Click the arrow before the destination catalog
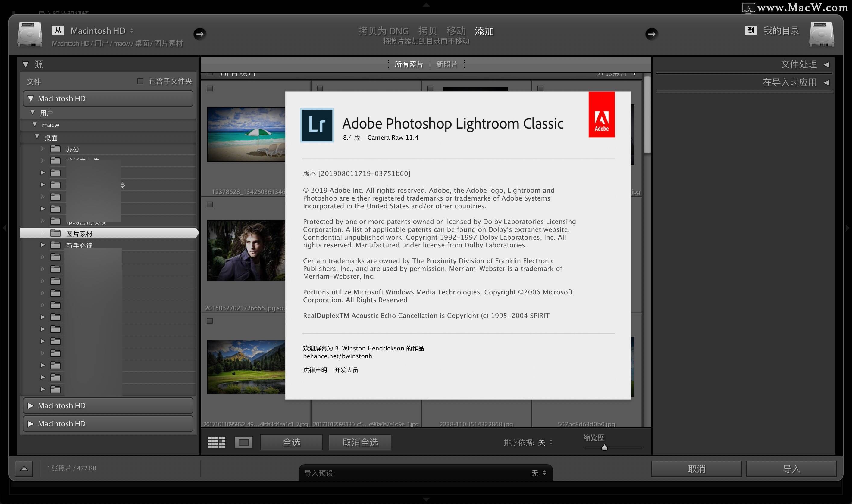Viewport: 852px width, 504px height. tap(651, 34)
